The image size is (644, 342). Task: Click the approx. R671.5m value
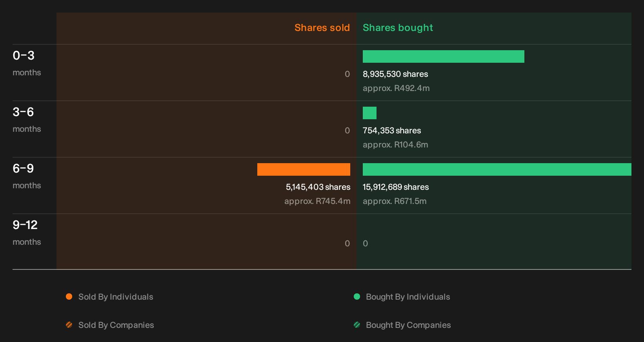pos(395,201)
